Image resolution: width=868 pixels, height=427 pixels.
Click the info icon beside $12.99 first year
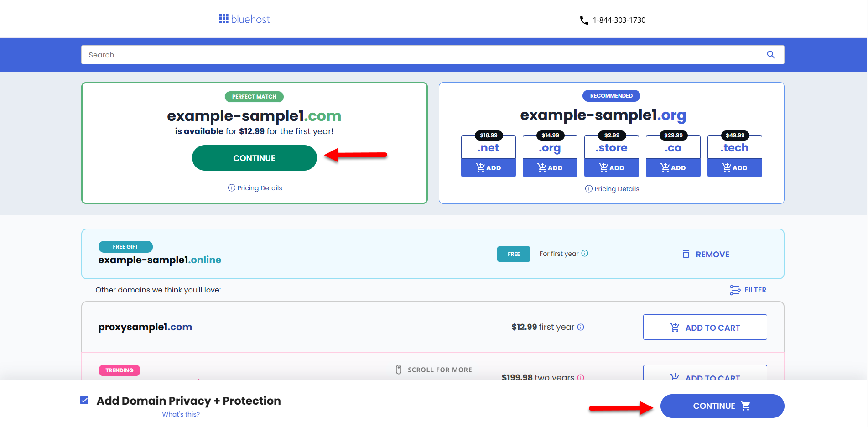pyautogui.click(x=581, y=327)
